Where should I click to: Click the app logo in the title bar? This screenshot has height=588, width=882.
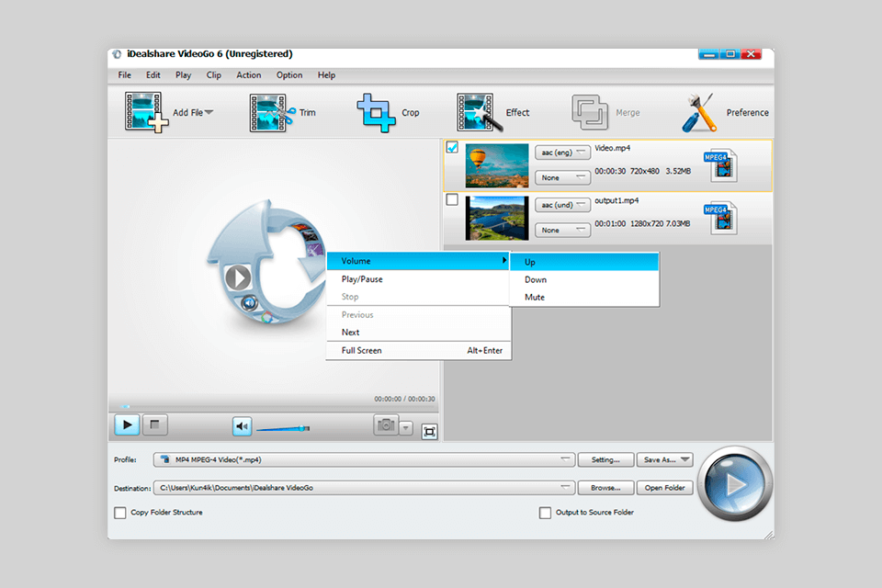click(x=117, y=54)
